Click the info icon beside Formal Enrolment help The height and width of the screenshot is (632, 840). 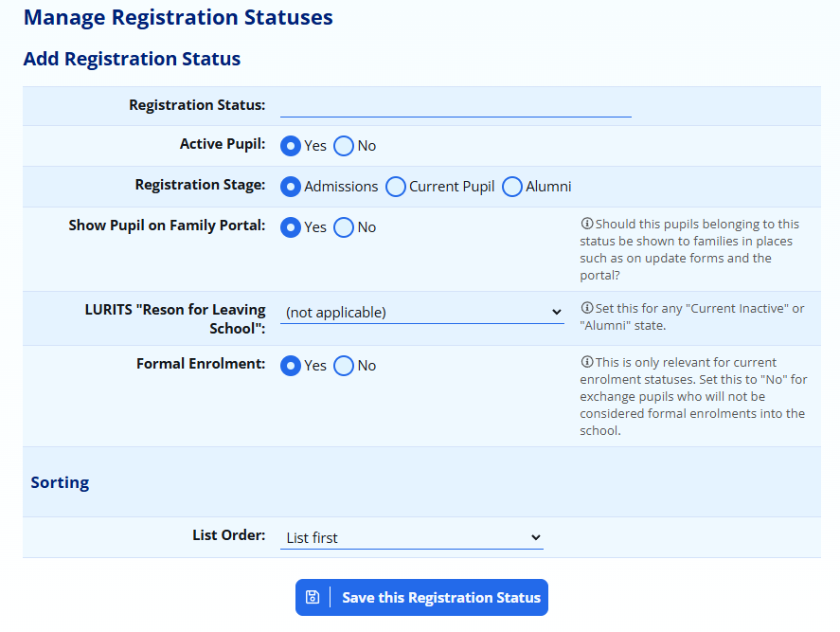[587, 362]
